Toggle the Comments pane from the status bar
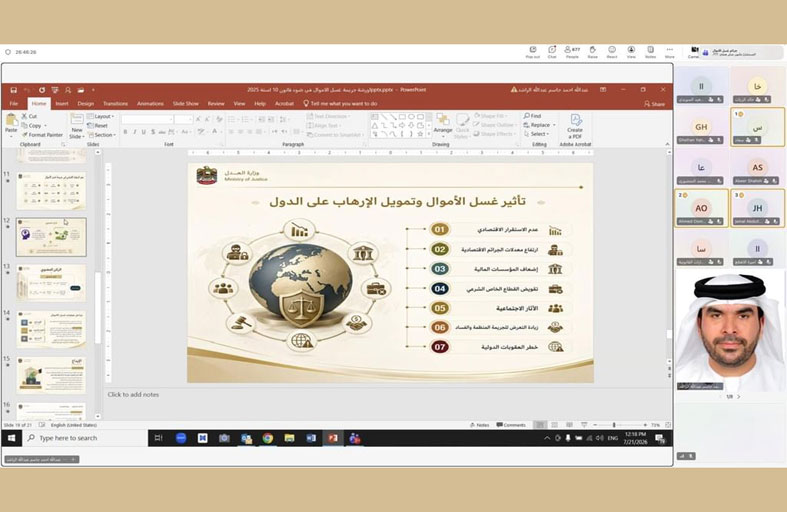This screenshot has height=512, width=787. (x=511, y=425)
